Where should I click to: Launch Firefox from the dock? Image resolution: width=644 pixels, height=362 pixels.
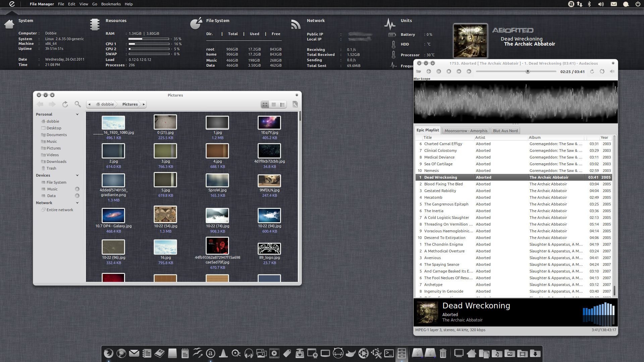click(108, 353)
